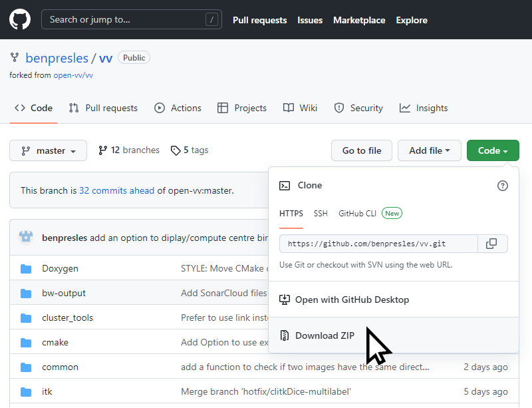
Task: Click the branch icon next to 12 branches
Action: coord(102,150)
